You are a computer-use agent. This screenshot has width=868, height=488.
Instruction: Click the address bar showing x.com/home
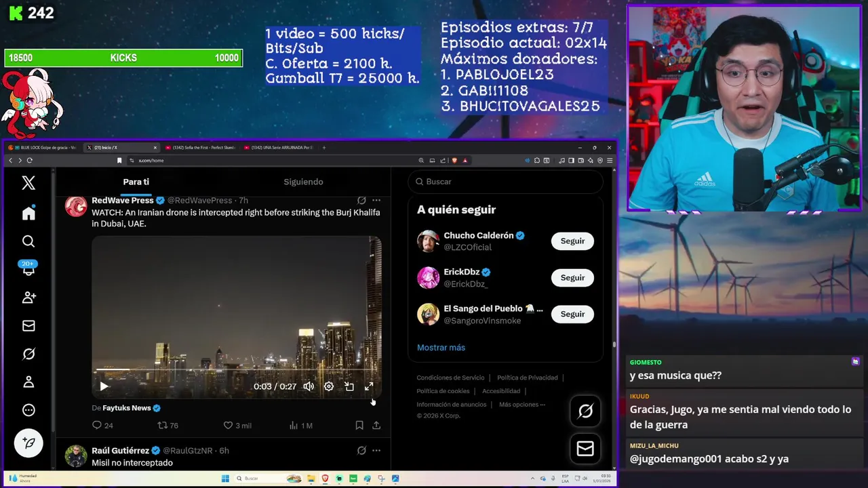coord(271,161)
